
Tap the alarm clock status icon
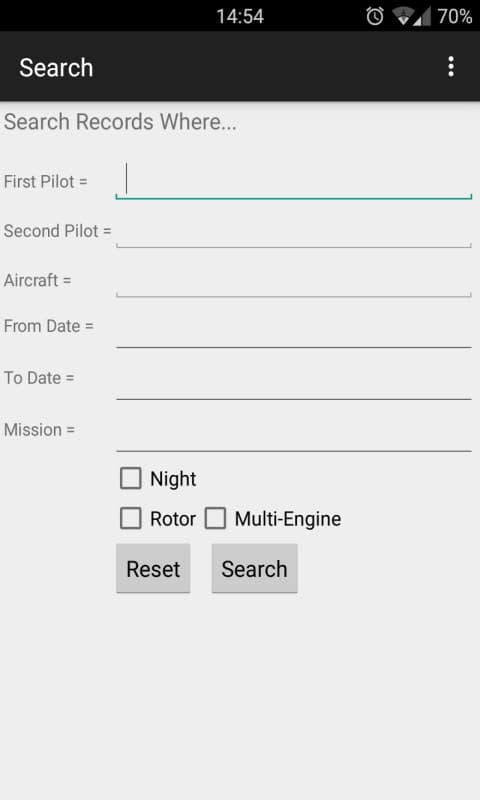(x=374, y=16)
